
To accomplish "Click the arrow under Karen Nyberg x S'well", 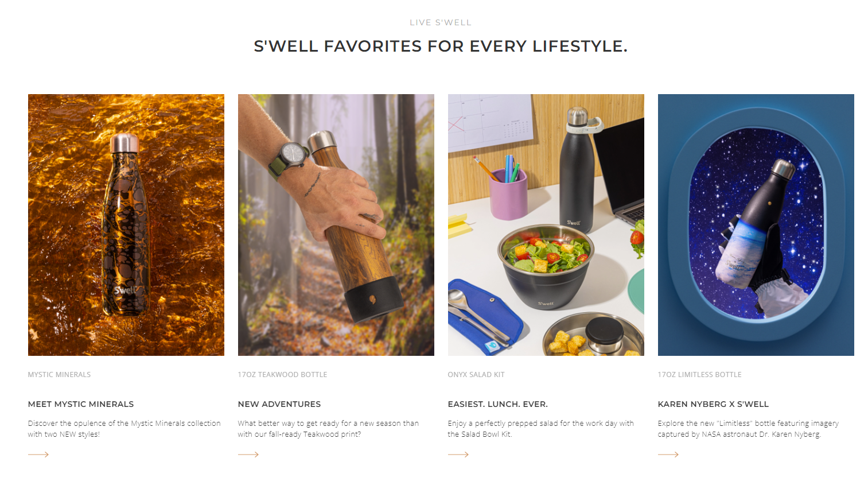I will (668, 455).
